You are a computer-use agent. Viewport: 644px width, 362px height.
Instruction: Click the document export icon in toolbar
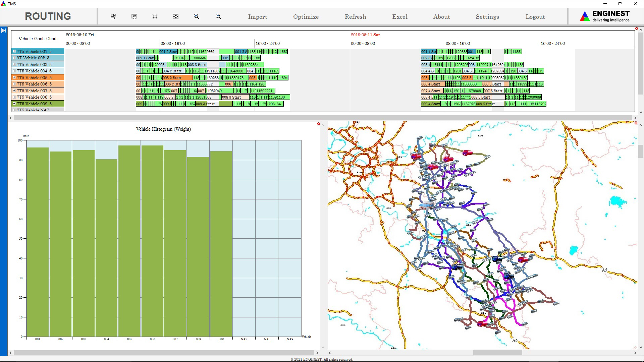[x=113, y=16]
